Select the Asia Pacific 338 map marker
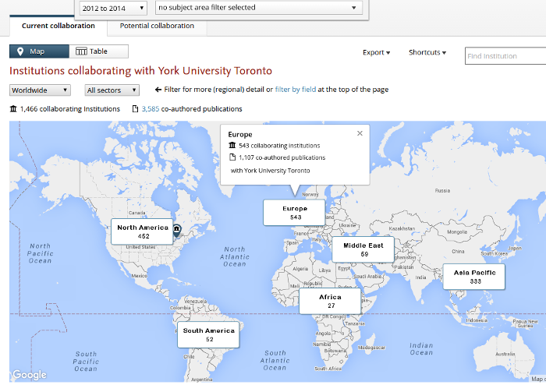 pos(474,277)
